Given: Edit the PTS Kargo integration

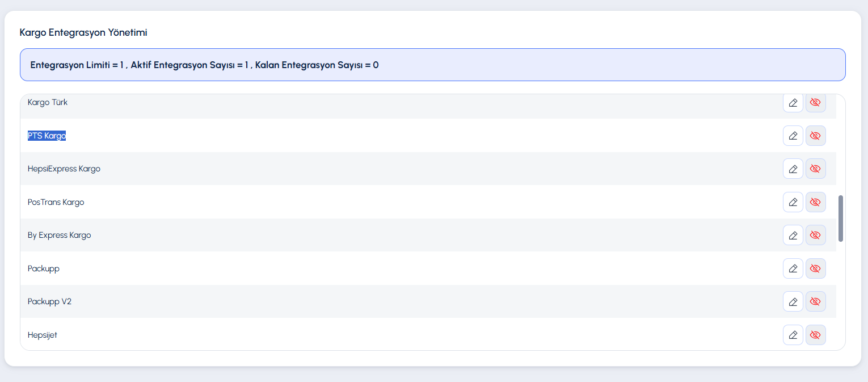Looking at the screenshot, I should pyautogui.click(x=793, y=136).
